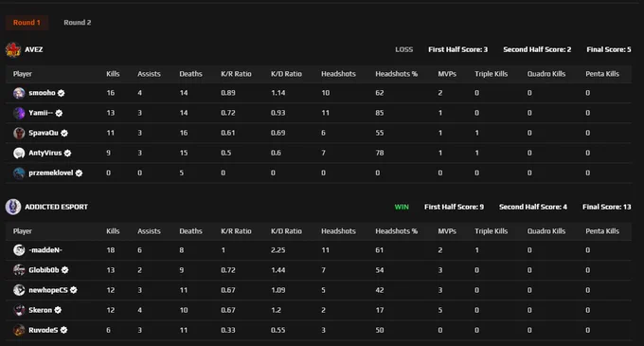Viewport: 644px width, 346px height.
Task: Click the verified badge next to AntyVirus
Action: click(x=67, y=154)
